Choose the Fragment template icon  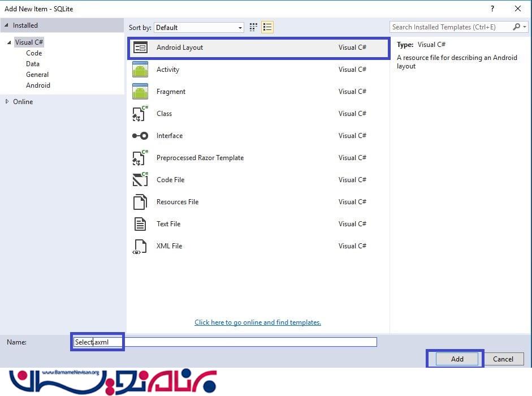tap(140, 92)
